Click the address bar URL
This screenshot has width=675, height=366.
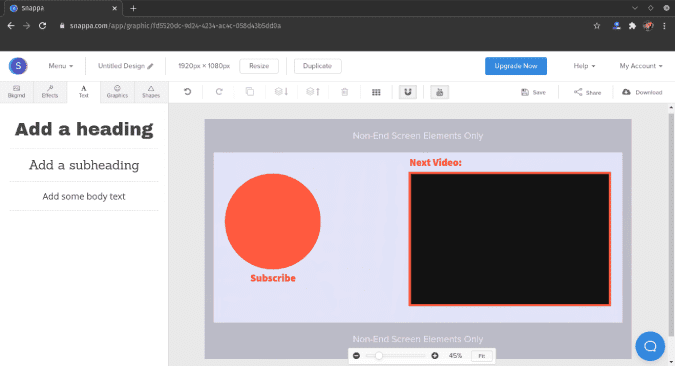[x=175, y=26]
